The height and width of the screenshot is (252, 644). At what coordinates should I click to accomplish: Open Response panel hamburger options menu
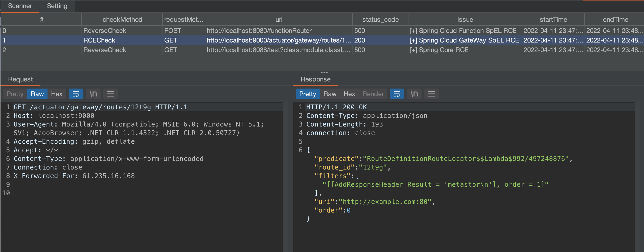click(431, 94)
